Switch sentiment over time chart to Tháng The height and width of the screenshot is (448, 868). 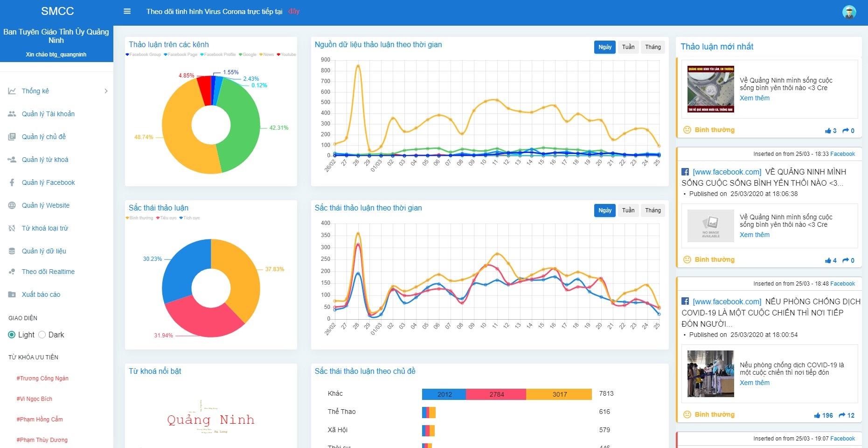[x=653, y=210]
